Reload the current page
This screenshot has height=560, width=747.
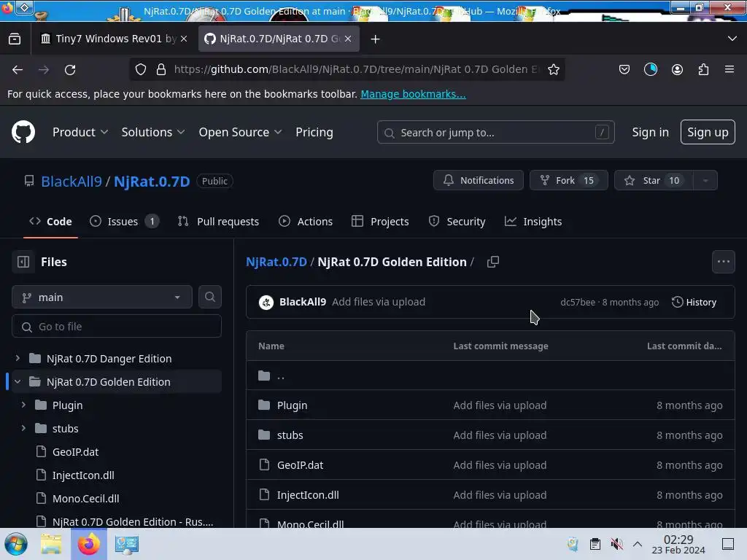[70, 69]
